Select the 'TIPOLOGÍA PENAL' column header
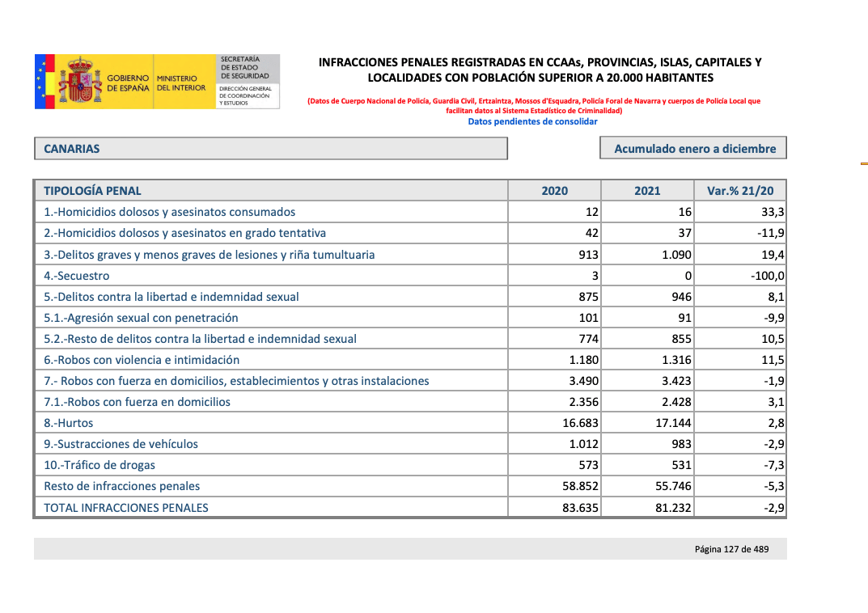This screenshot has width=868, height=613. [92, 191]
